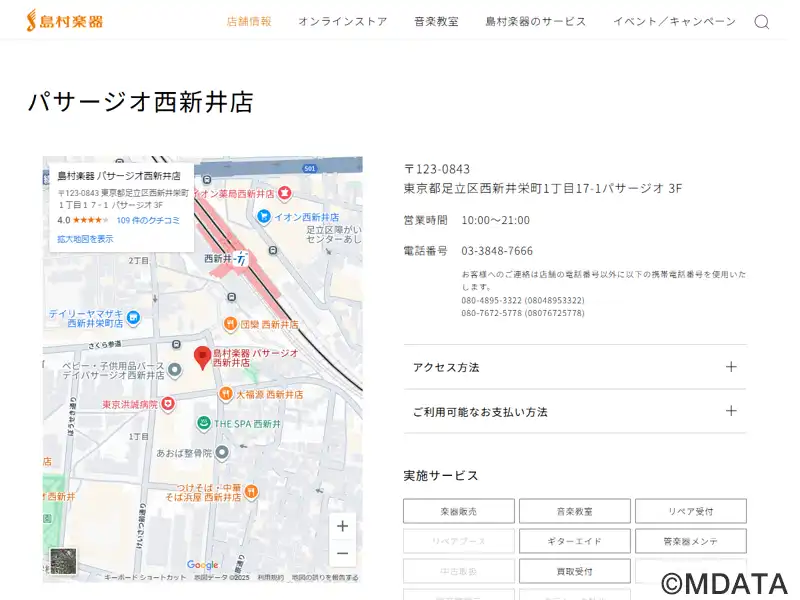This screenshot has width=800, height=600.
Task: Click the ベビー・子供用品バースデイ marker
Action: 174,369
